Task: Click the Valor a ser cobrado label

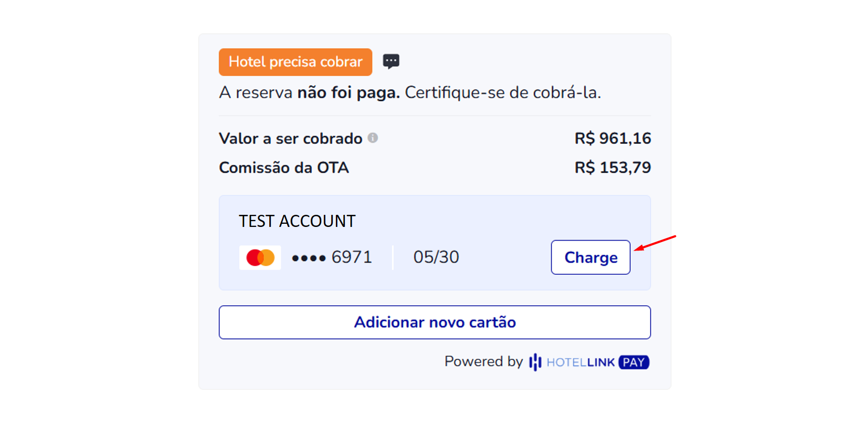Action: 290,139
